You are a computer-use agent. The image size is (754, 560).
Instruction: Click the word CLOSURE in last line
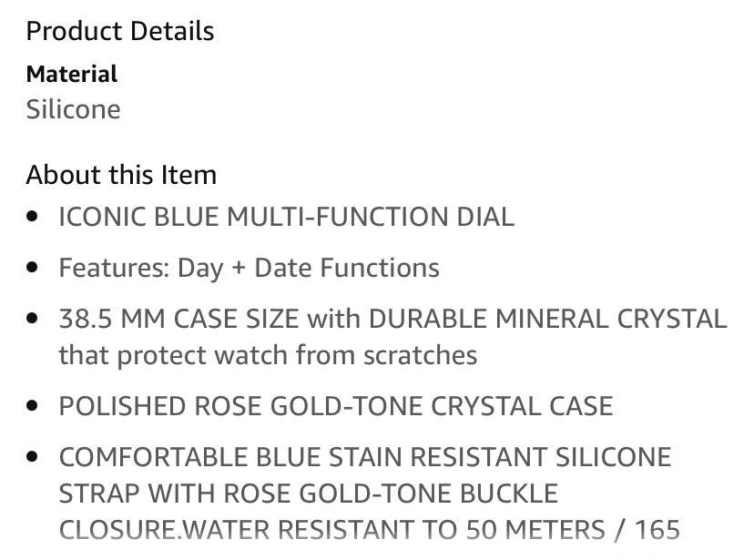click(118, 530)
